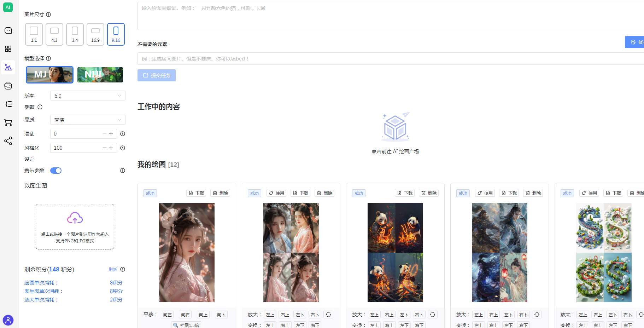Delete the single pink hanfu portrait
Viewport: 644px width, 328px height.
click(220, 193)
